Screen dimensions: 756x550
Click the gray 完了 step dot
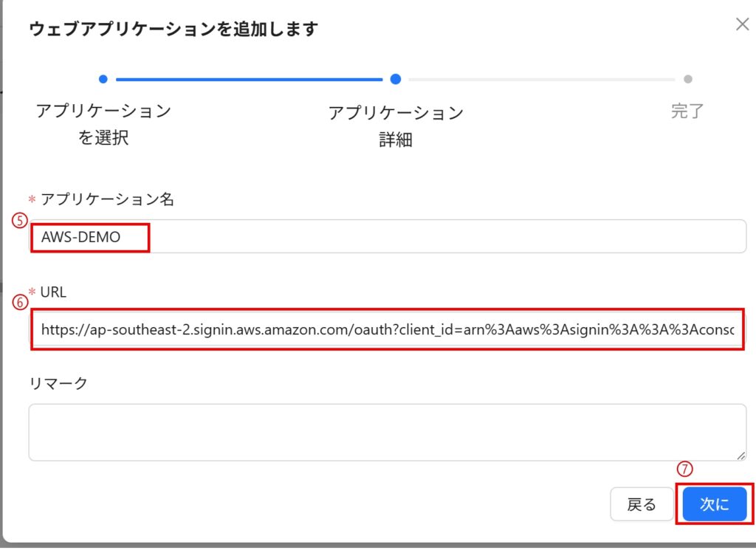tap(688, 79)
